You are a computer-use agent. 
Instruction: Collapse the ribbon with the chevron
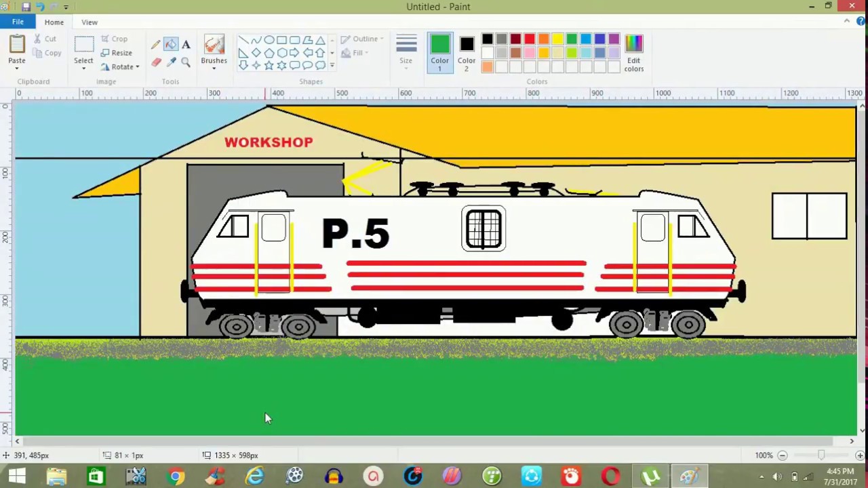pyautogui.click(x=847, y=22)
